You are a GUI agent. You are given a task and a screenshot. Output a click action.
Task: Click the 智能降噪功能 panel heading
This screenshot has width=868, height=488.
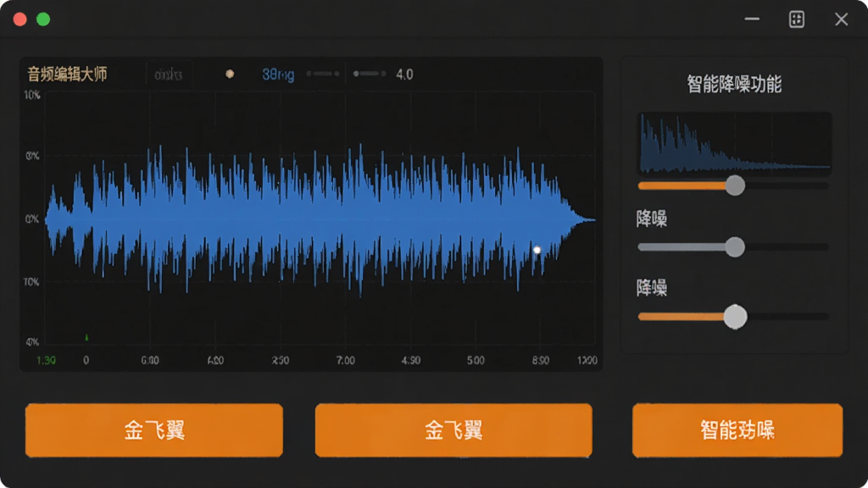[734, 85]
